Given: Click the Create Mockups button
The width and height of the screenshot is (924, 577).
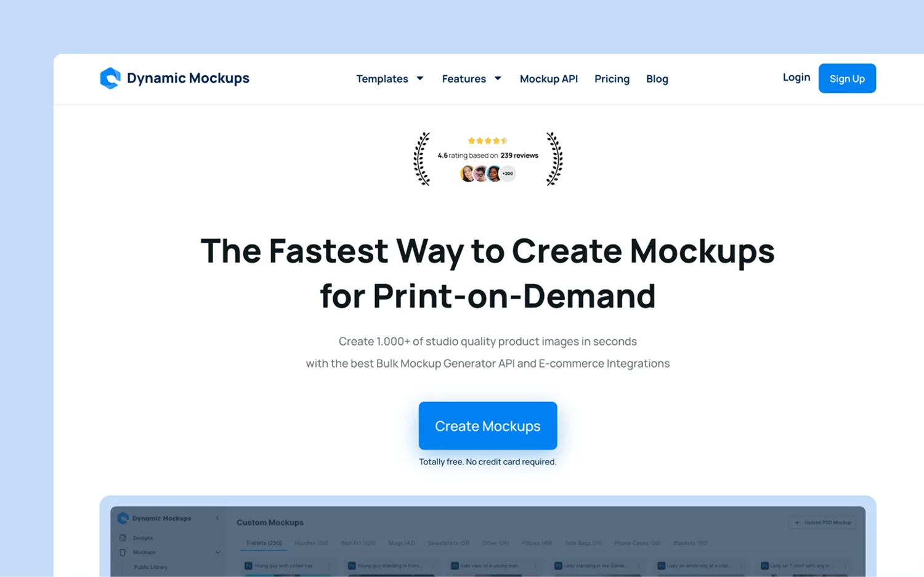Looking at the screenshot, I should point(488,426).
